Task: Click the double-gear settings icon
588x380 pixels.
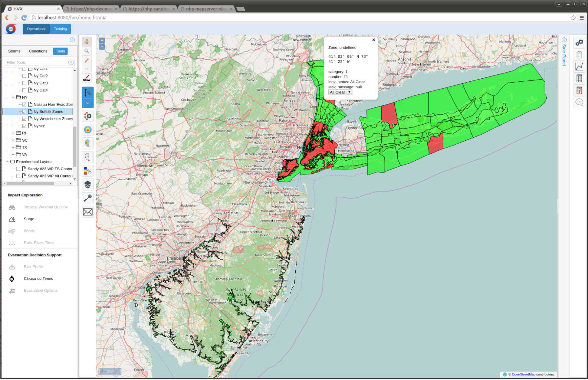Action: point(579,43)
